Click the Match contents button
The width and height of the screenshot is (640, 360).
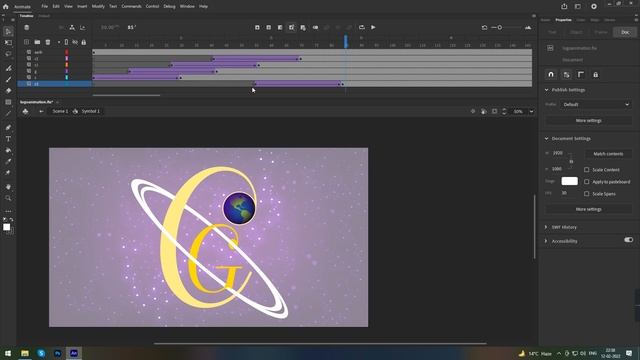tap(608, 154)
